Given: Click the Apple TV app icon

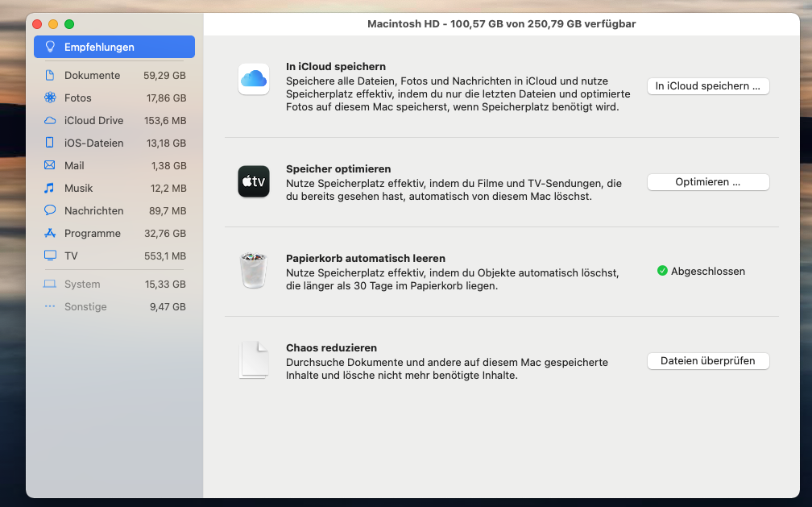Looking at the screenshot, I should (254, 181).
